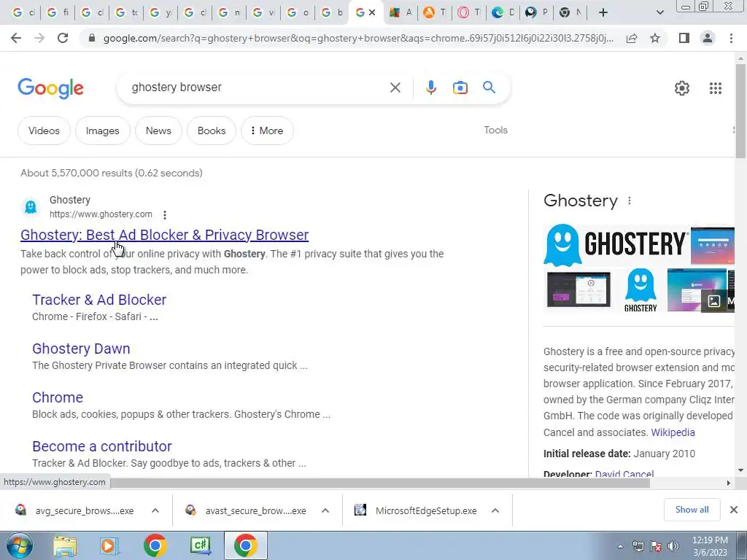Open the avast_secure_brow....exe download
The width and height of the screenshot is (747, 560).
tap(247, 510)
